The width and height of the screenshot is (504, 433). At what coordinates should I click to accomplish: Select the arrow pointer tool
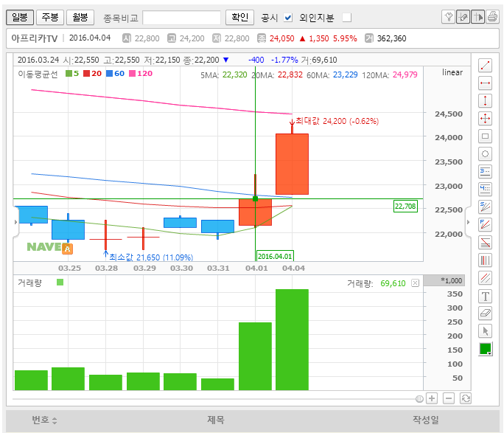[485, 330]
